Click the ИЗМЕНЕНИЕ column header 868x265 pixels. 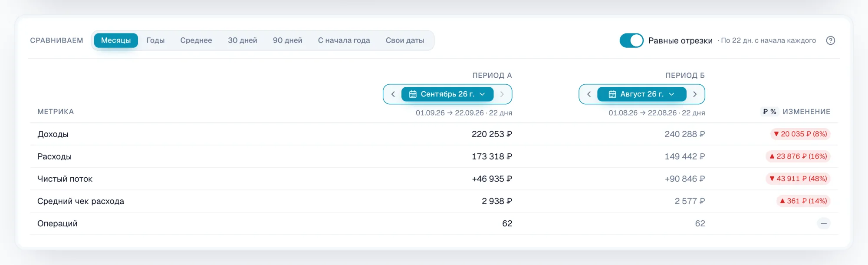(x=806, y=112)
